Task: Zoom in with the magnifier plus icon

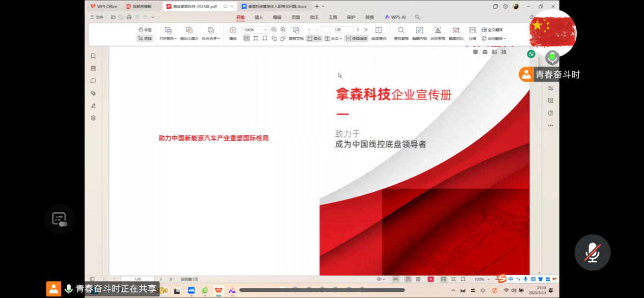Action: 283,30
